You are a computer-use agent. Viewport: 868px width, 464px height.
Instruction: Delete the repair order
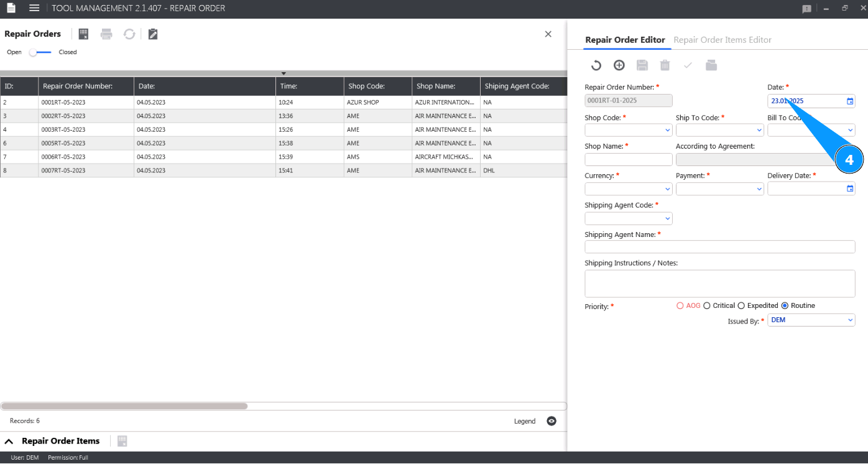[665, 65]
